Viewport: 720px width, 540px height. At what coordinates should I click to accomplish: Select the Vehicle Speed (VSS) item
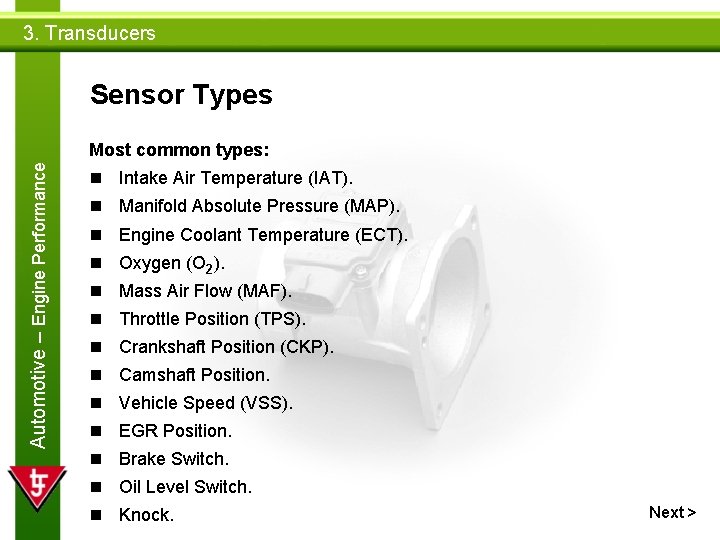coord(206,403)
